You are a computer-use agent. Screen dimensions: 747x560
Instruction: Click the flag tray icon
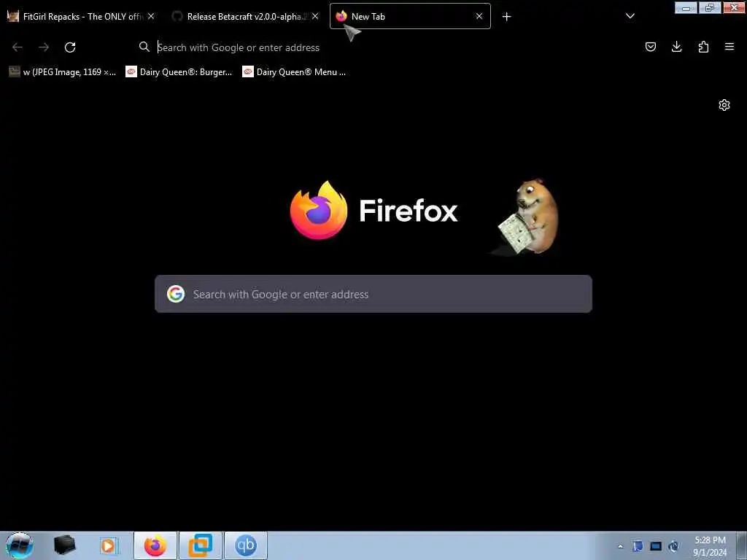pos(638,546)
